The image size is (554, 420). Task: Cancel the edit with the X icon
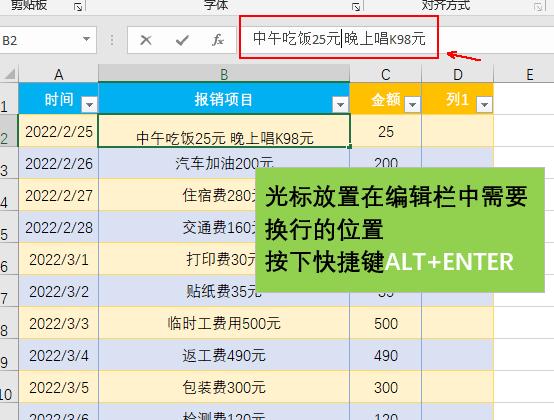point(146,40)
